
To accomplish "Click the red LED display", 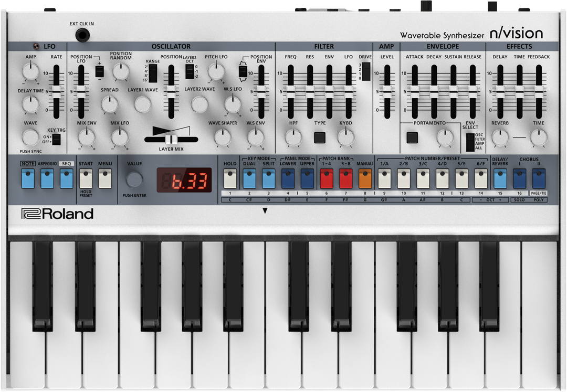I will pyautogui.click(x=184, y=180).
